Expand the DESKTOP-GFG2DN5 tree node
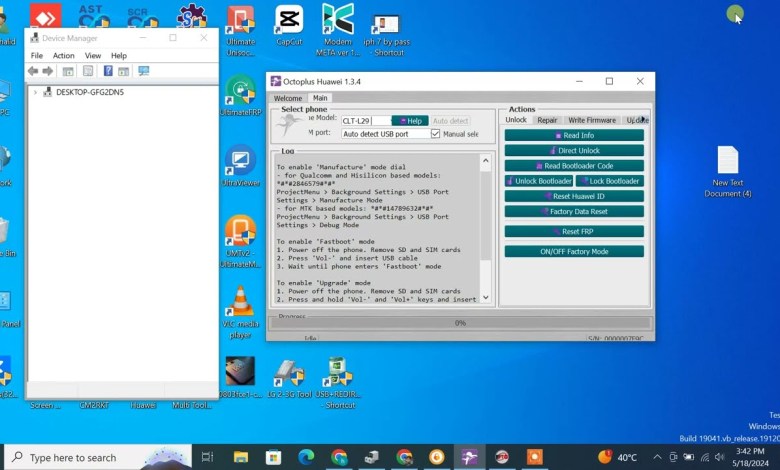The image size is (780, 470). click(36, 92)
